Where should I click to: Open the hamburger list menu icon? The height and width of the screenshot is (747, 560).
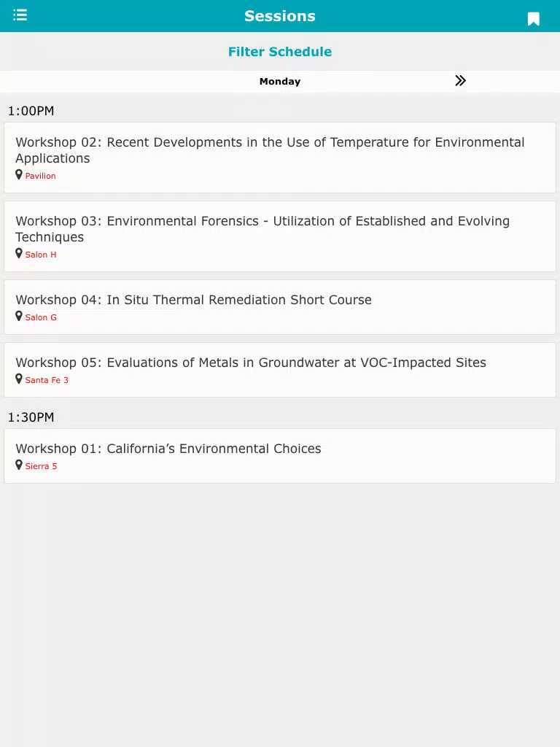tap(20, 15)
